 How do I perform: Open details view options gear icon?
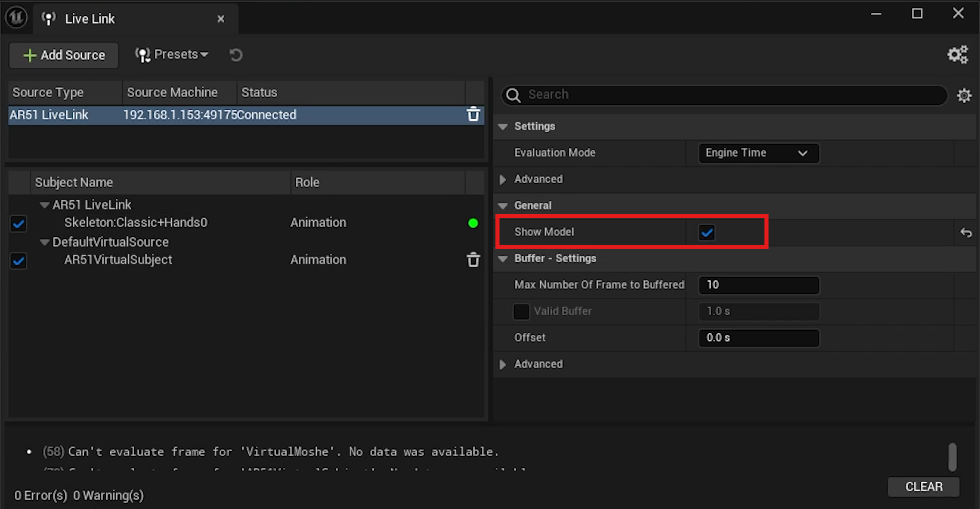point(964,95)
